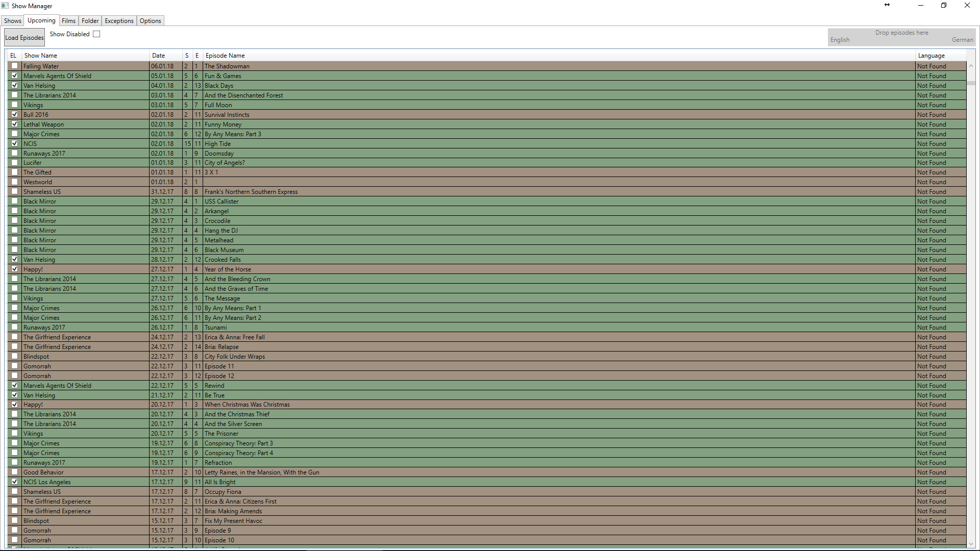Click the Hang the DJ episode name
The width and height of the screenshot is (980, 551).
(x=221, y=231)
